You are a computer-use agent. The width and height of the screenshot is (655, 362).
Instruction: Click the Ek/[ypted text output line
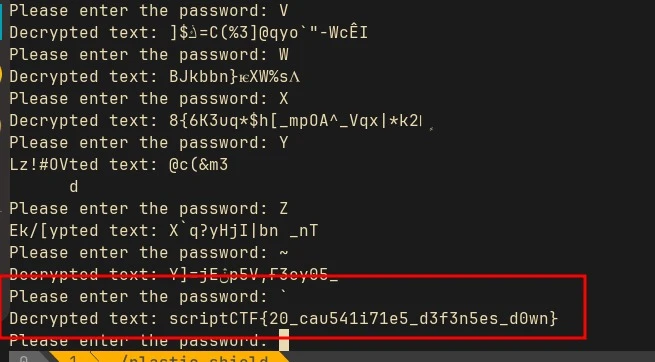pos(164,231)
